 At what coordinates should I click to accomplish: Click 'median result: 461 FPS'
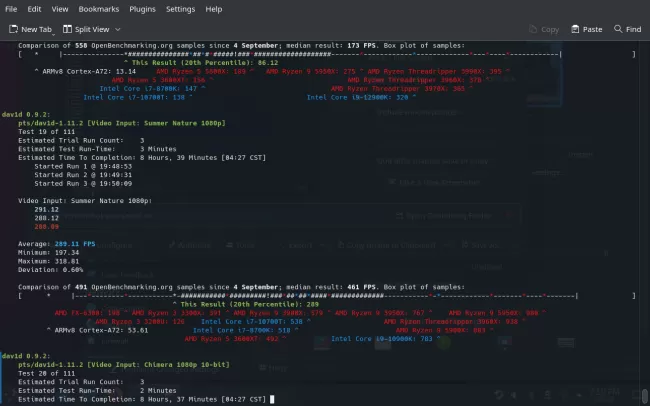click(x=329, y=287)
